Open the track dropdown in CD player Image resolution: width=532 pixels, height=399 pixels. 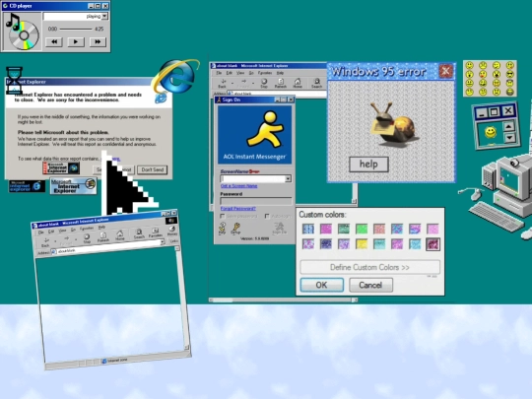click(104, 16)
